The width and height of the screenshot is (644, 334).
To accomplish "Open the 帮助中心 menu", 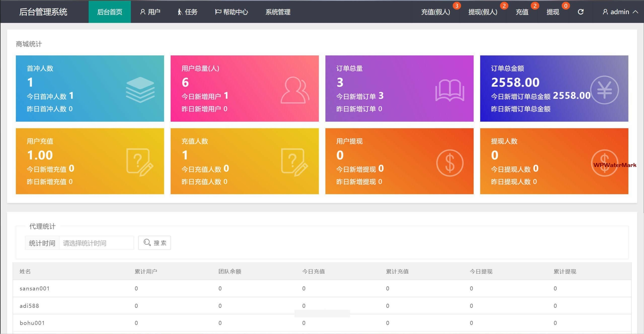I will 232,12.
